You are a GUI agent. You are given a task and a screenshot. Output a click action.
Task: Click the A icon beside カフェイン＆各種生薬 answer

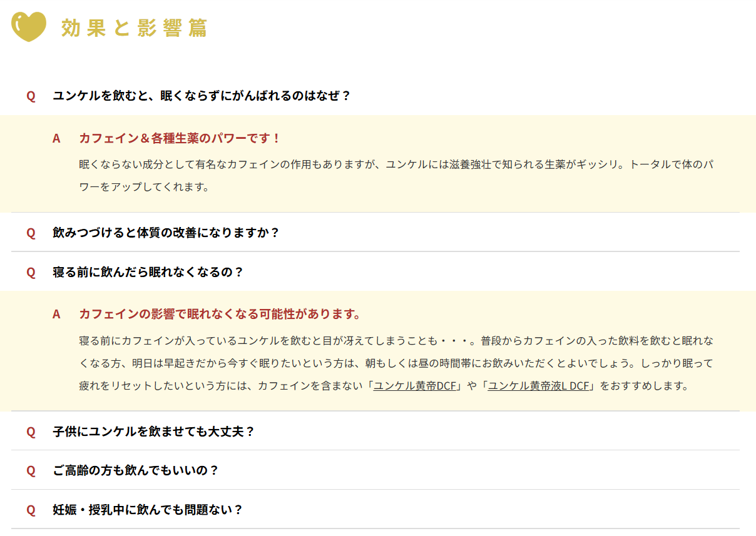pos(56,138)
